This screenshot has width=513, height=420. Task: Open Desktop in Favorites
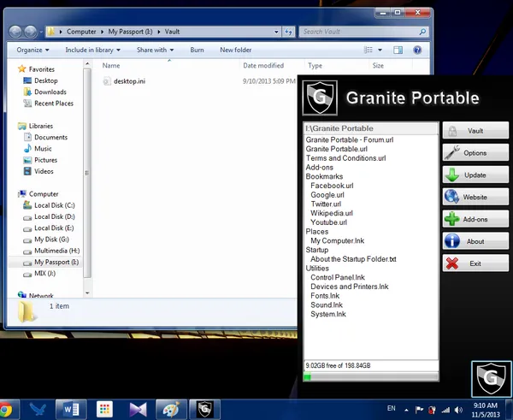pyautogui.click(x=46, y=80)
